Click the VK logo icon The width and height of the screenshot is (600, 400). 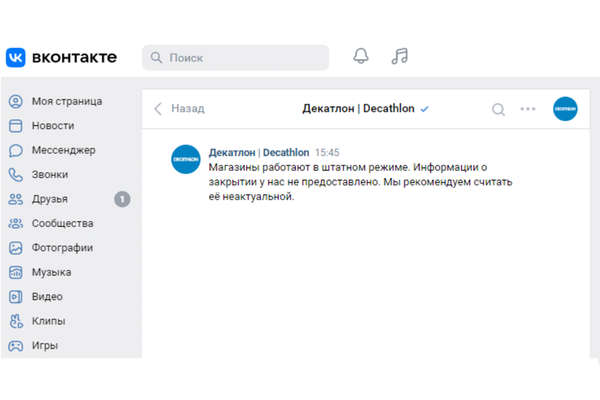click(16, 57)
